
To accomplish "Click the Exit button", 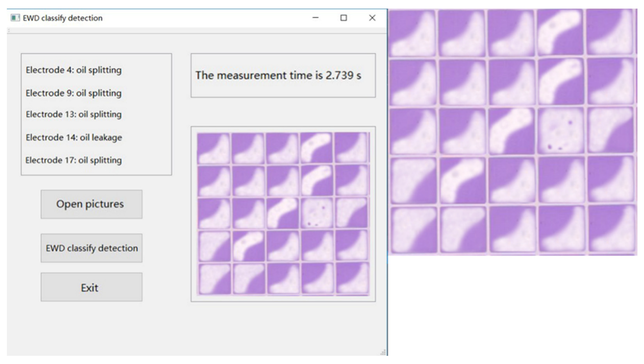I will (x=92, y=287).
